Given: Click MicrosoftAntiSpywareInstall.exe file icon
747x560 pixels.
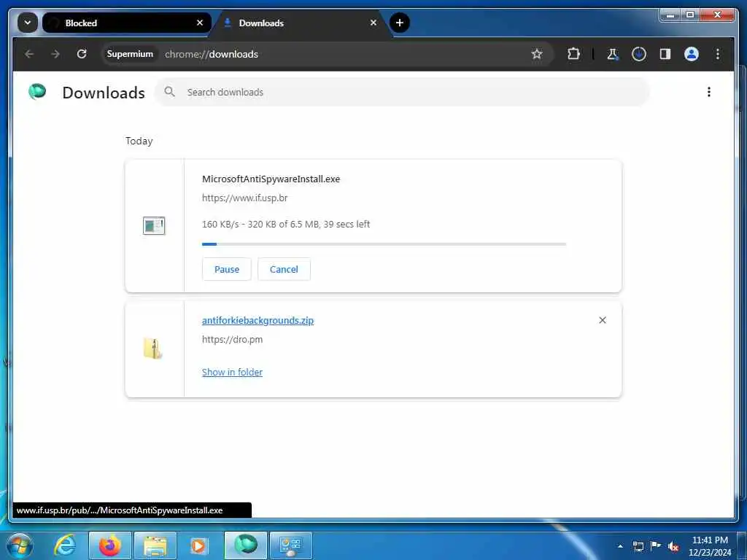Looking at the screenshot, I should pyautogui.click(x=154, y=226).
